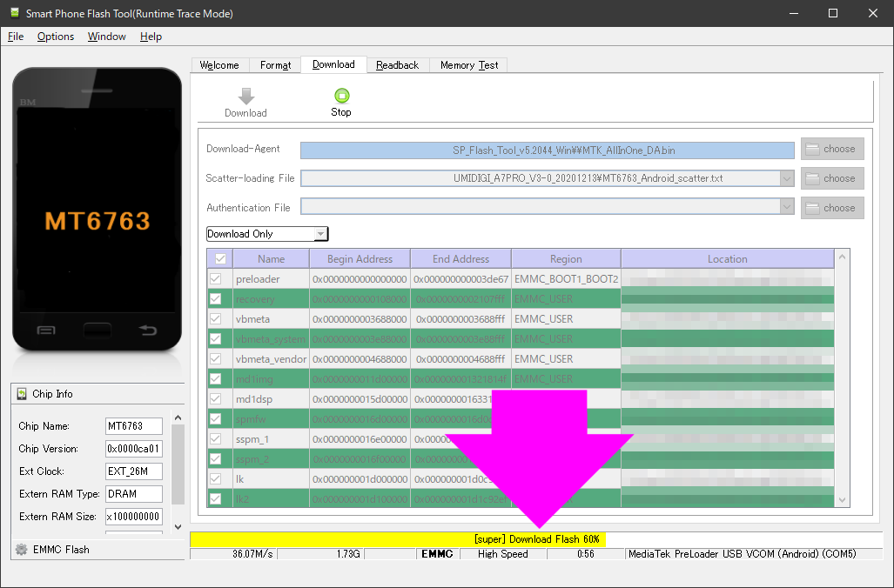Switch to the Readback tab
The image size is (894, 588).
397,64
